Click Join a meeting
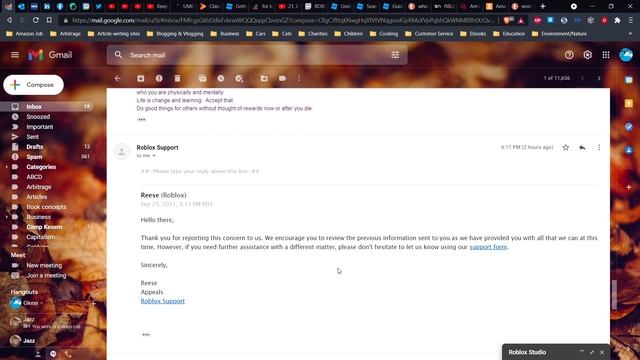This screenshot has height=360, width=640. [x=47, y=276]
